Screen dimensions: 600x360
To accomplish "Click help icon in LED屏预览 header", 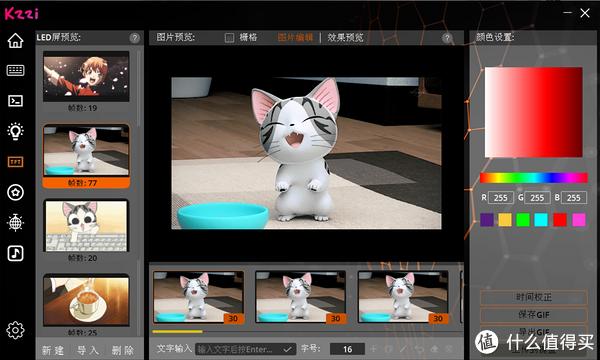I will pos(134,38).
